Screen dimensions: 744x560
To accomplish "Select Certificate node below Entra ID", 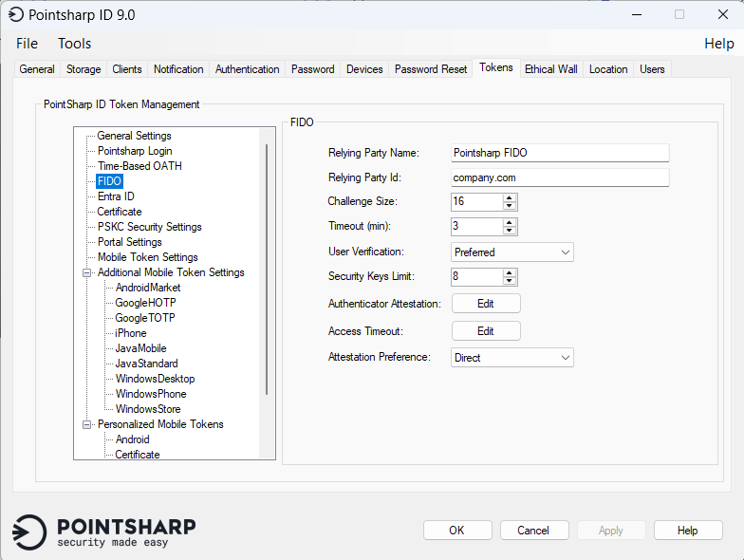I will [x=120, y=212].
